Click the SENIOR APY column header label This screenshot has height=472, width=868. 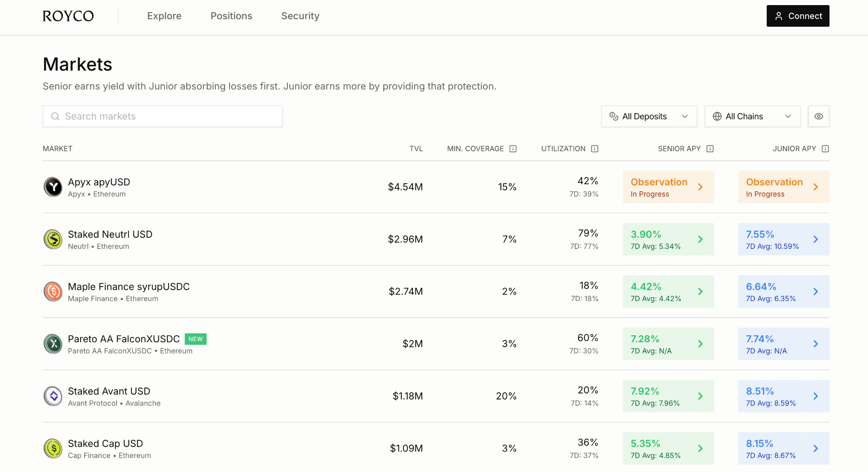pyautogui.click(x=679, y=149)
